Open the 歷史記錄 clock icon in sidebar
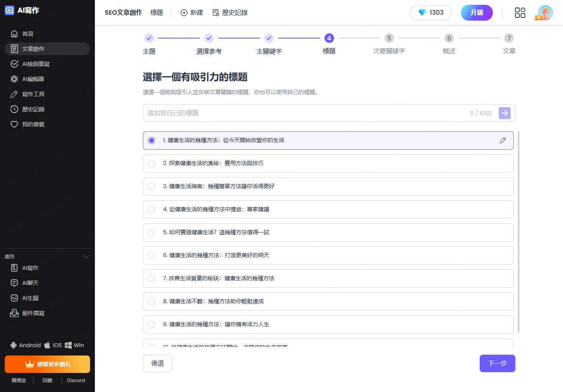The height and width of the screenshot is (392, 563). tap(14, 109)
